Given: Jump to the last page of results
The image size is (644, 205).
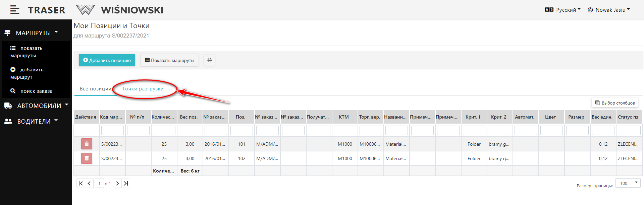Looking at the screenshot, I should pos(126,184).
